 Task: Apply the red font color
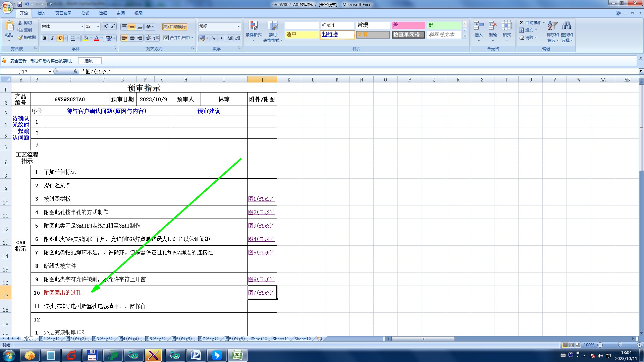tap(97, 38)
